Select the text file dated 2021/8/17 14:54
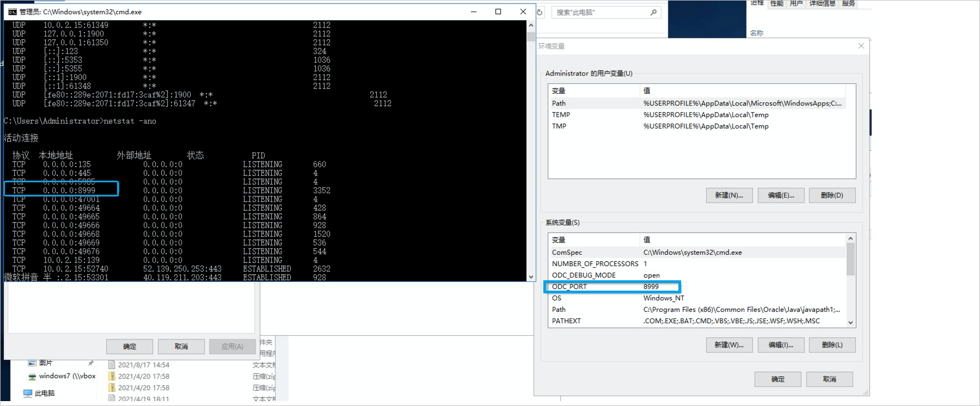The height and width of the screenshot is (406, 980). (x=112, y=365)
